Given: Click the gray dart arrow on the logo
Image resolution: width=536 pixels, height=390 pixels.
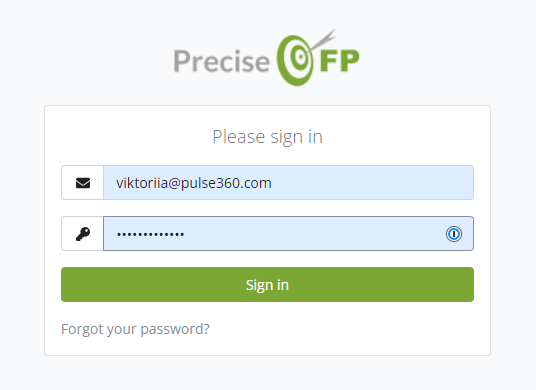Looking at the screenshot, I should 323,40.
